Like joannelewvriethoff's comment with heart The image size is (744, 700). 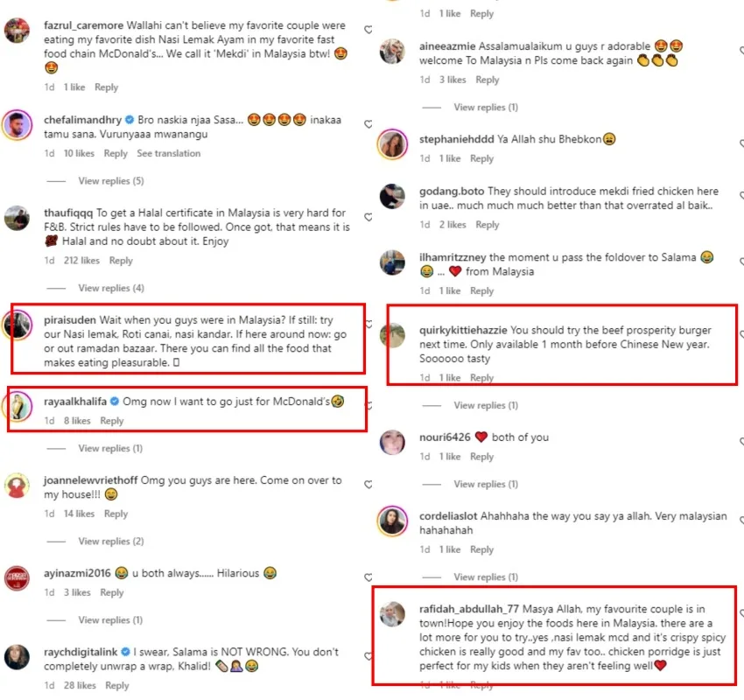click(368, 484)
